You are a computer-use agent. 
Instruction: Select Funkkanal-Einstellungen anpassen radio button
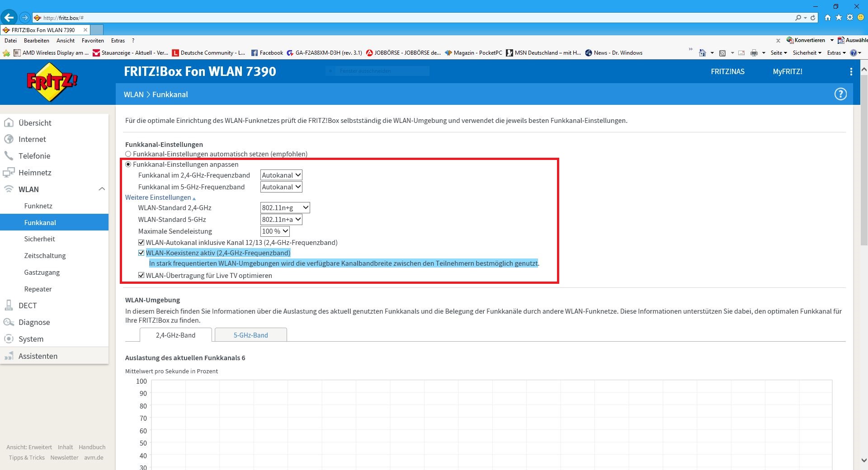point(128,164)
